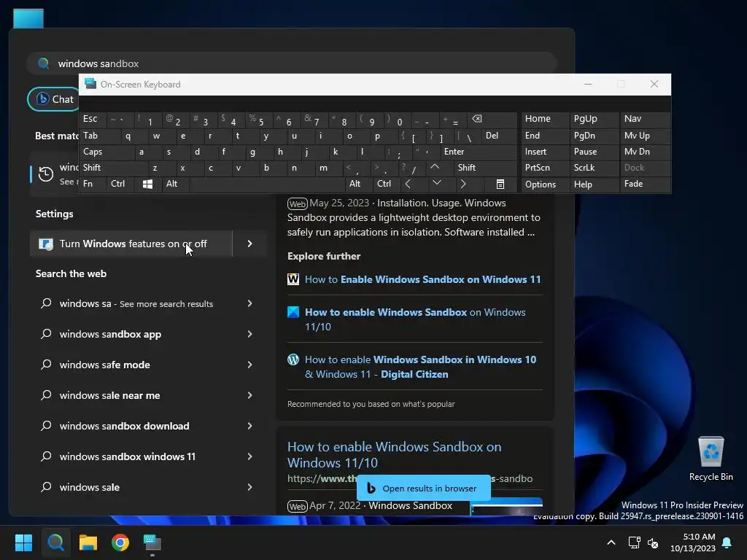Screen dimensions: 747x560
Task: Expand the windows sa search suggestion arrow
Action: click(249, 303)
